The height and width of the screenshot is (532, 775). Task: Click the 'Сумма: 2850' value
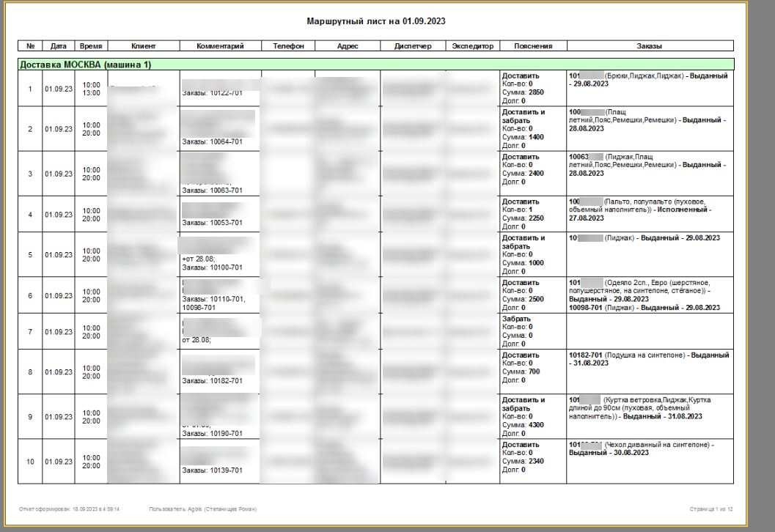point(523,92)
